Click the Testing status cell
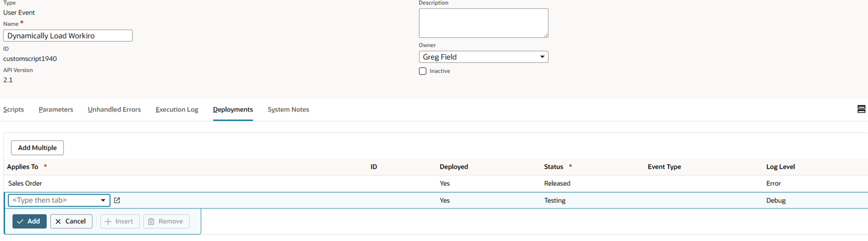 [555, 201]
